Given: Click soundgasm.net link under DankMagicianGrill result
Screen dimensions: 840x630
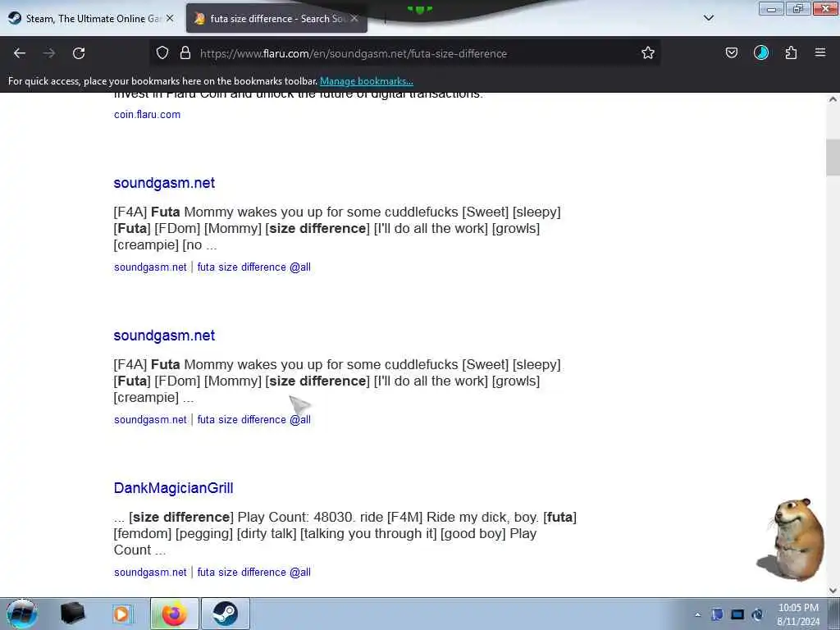Looking at the screenshot, I should 150,572.
